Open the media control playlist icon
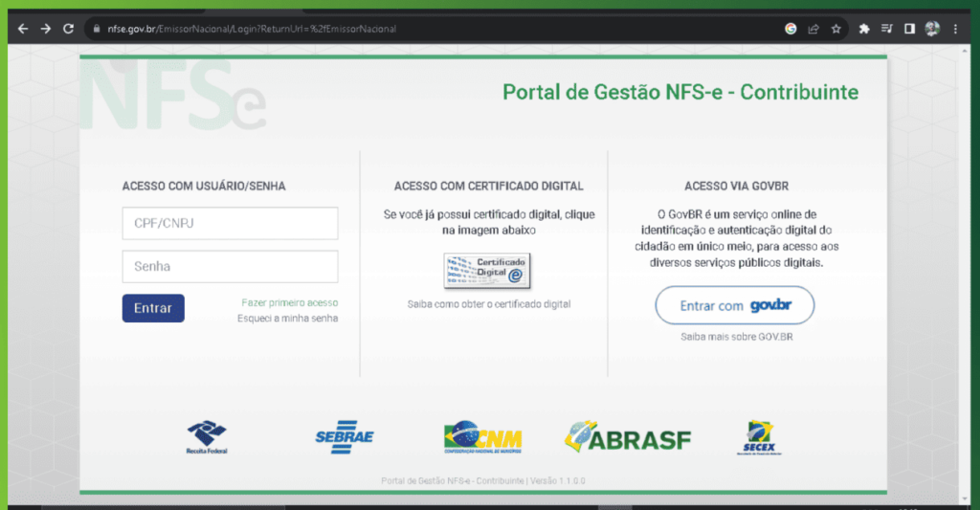This screenshot has width=980, height=510. [887, 29]
